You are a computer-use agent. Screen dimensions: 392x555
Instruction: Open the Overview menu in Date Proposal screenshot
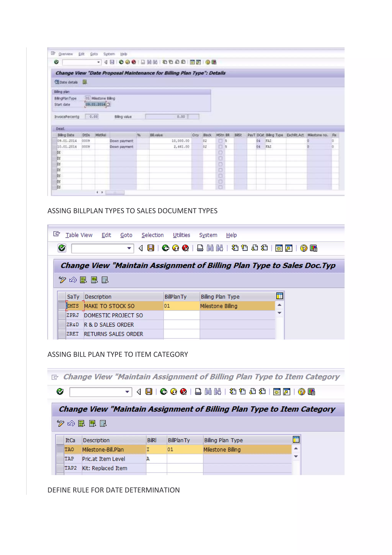pos(65,54)
